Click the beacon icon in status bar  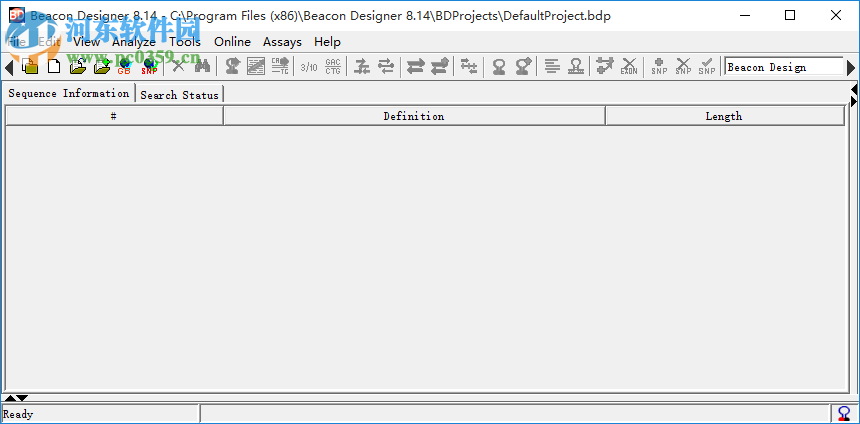pyautogui.click(x=845, y=414)
